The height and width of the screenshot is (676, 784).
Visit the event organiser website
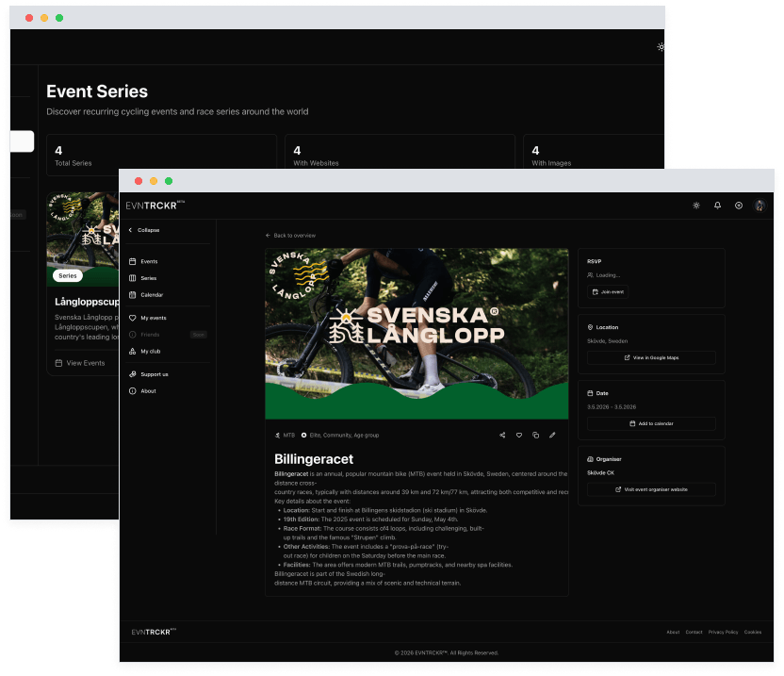pos(651,489)
